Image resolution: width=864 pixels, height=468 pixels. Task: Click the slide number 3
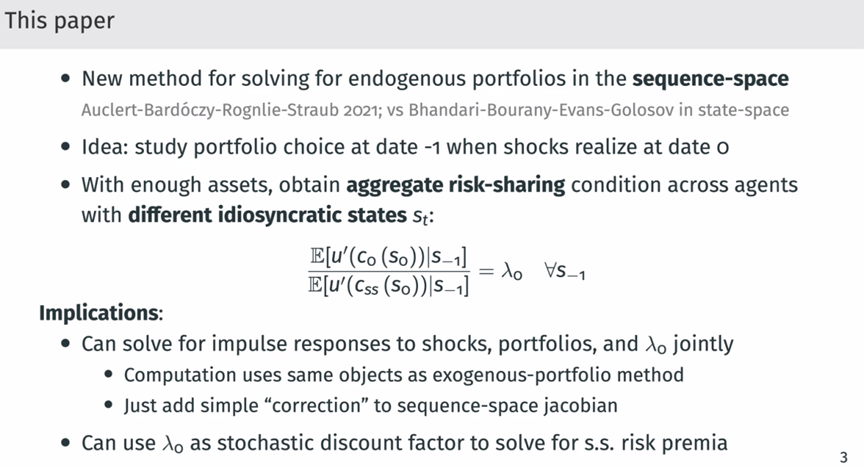[x=843, y=456]
